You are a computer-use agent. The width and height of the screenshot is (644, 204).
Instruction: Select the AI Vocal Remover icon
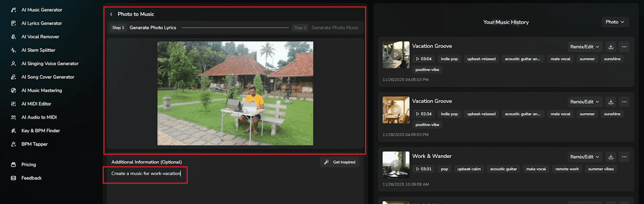[x=13, y=37]
